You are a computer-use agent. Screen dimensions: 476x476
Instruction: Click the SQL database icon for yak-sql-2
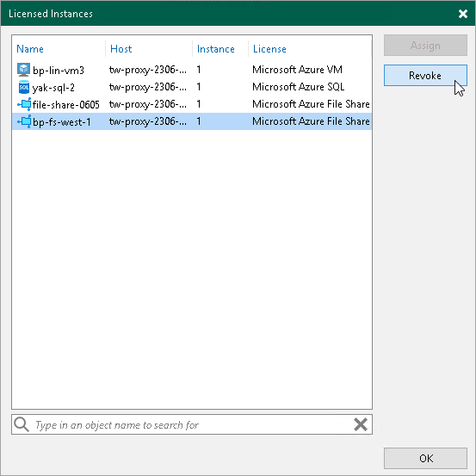click(24, 87)
